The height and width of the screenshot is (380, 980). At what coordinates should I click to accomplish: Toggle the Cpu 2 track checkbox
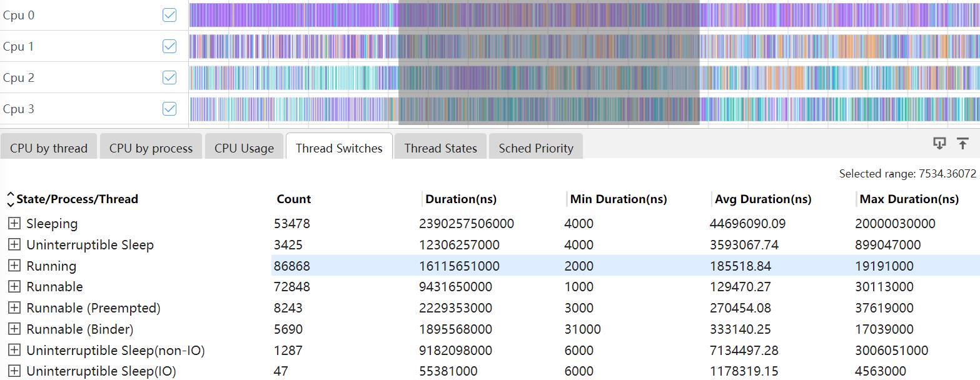[x=169, y=77]
